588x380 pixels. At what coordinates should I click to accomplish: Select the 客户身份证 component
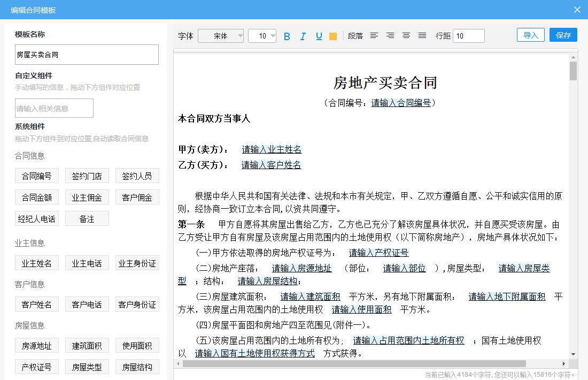(137, 304)
